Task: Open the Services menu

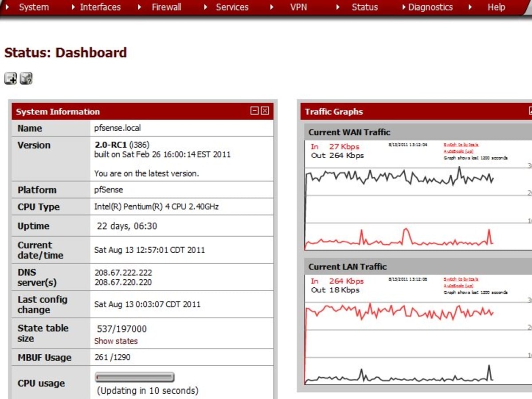Action: [x=232, y=7]
